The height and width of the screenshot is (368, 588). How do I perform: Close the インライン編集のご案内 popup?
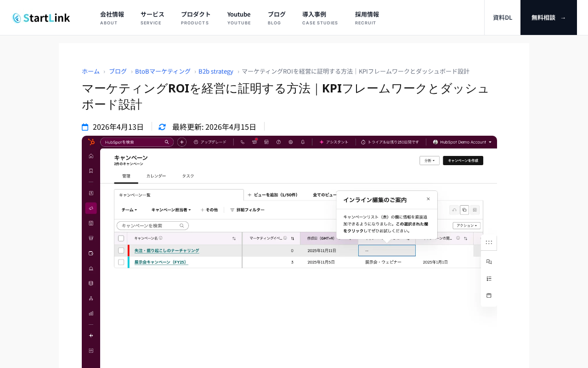click(428, 199)
